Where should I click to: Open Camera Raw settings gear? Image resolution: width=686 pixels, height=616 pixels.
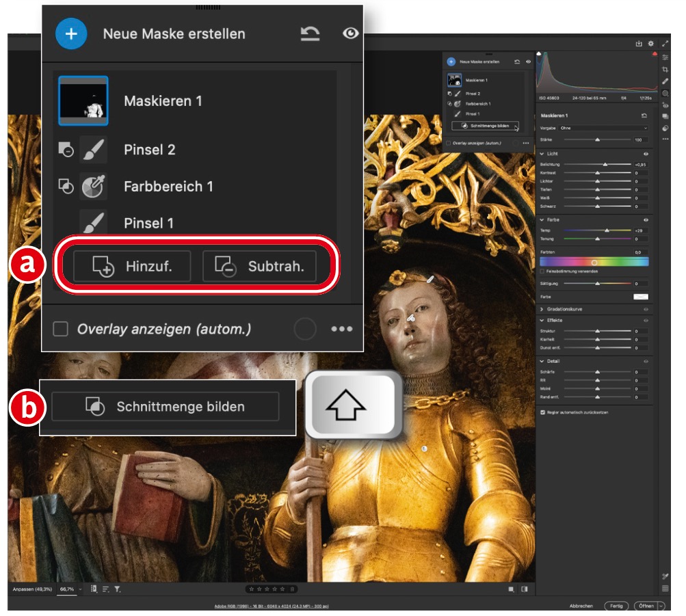pyautogui.click(x=650, y=44)
